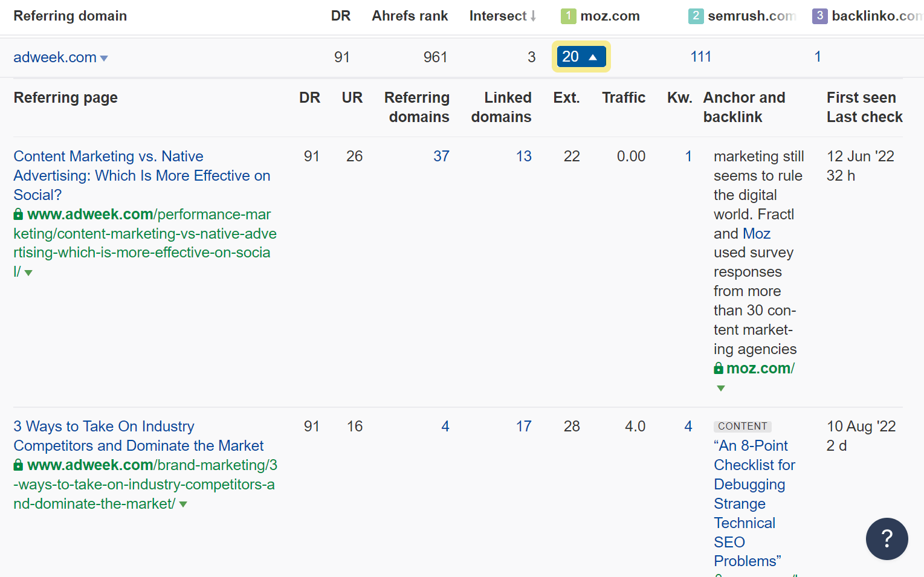Click the green lock icon beside moz.com/ backlink
Image resolution: width=924 pixels, height=577 pixels.
[x=719, y=369]
